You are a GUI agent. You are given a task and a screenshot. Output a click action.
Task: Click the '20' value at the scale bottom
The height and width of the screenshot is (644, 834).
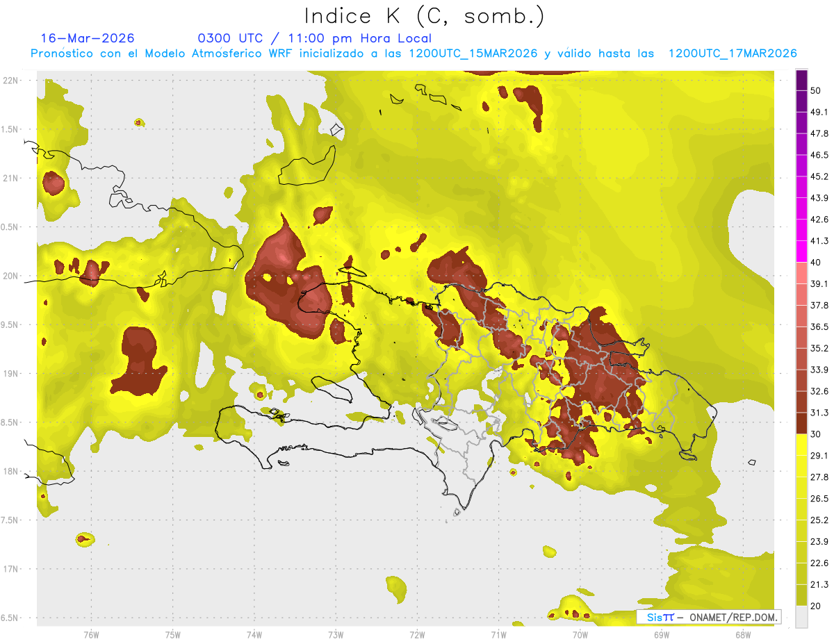click(817, 606)
